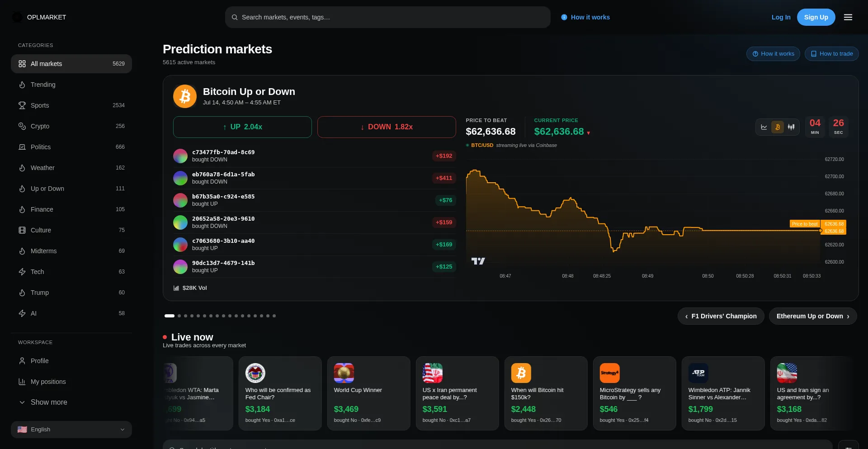Image resolution: width=868 pixels, height=449 pixels.
Task: Click the Bitcoin logo in featured market
Action: (185, 96)
